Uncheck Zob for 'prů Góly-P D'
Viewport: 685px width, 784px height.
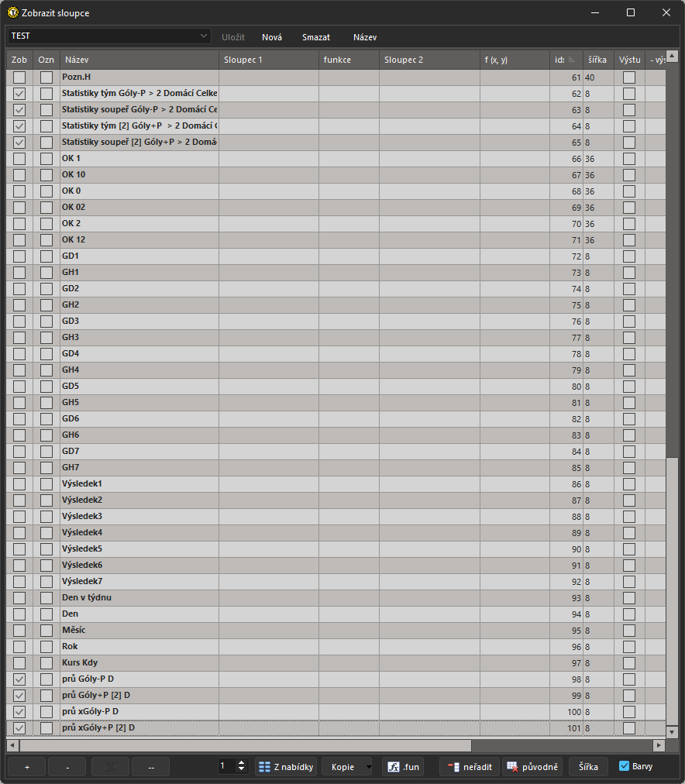(19, 679)
